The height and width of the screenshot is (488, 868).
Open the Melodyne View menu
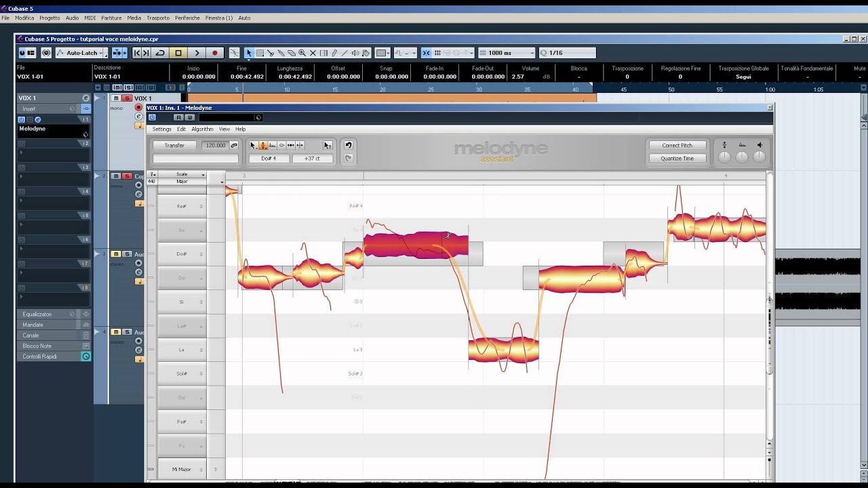[224, 129]
